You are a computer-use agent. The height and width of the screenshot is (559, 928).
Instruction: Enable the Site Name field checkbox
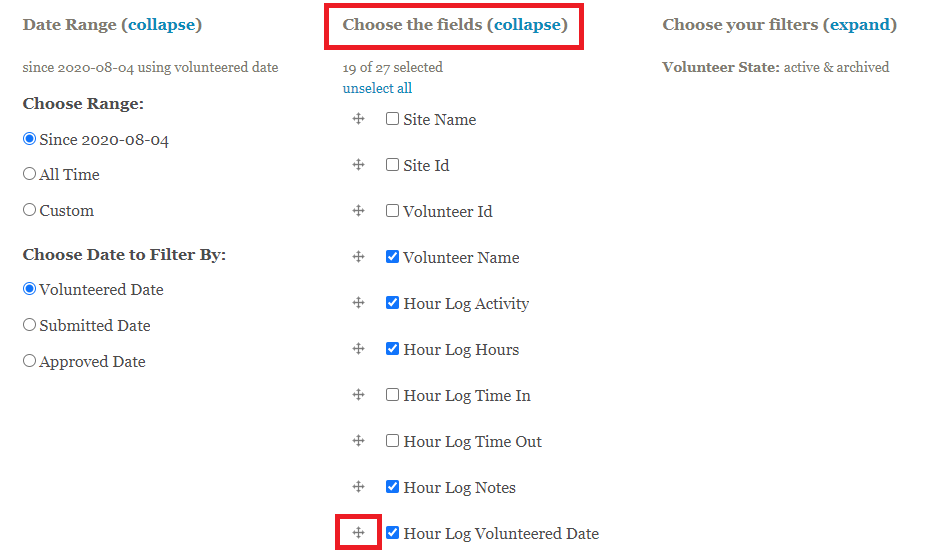pos(393,119)
